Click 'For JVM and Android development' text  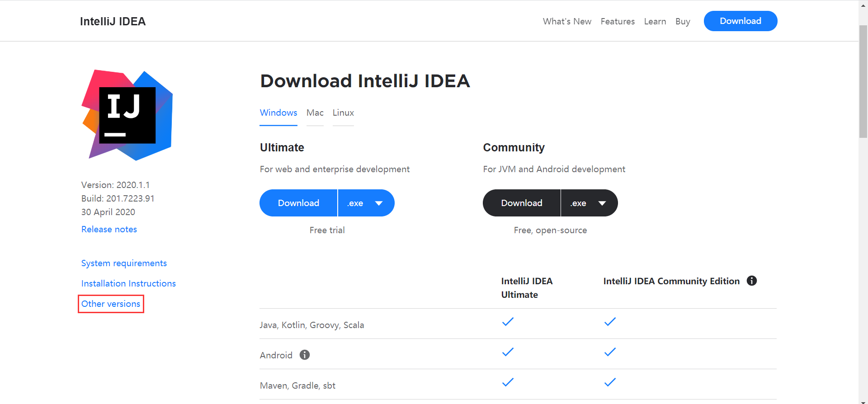click(554, 169)
